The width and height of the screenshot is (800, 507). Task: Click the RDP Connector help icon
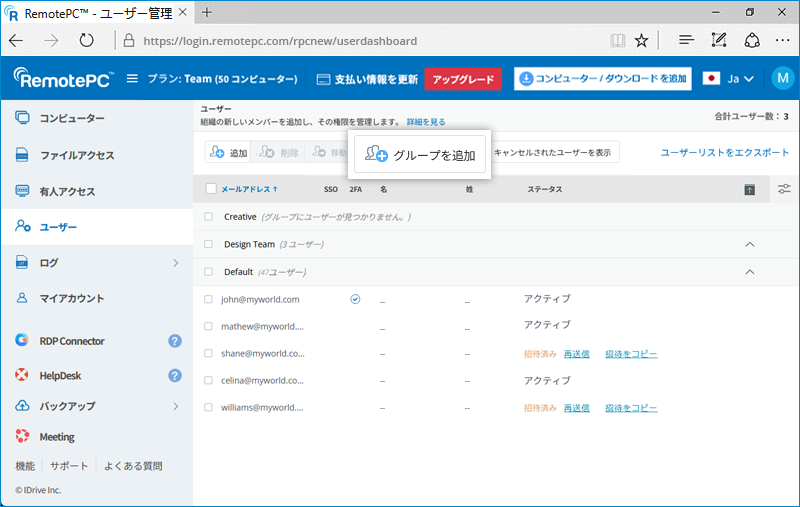click(x=175, y=341)
